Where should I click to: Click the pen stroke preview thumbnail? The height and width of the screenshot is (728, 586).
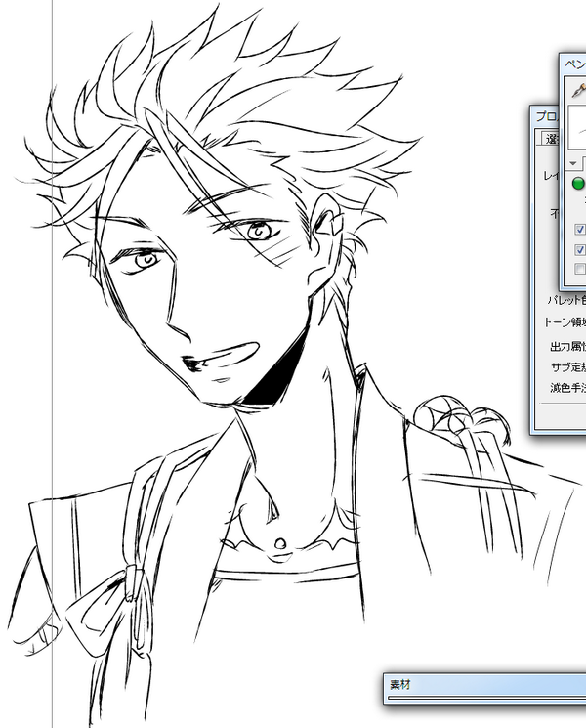click(x=577, y=127)
